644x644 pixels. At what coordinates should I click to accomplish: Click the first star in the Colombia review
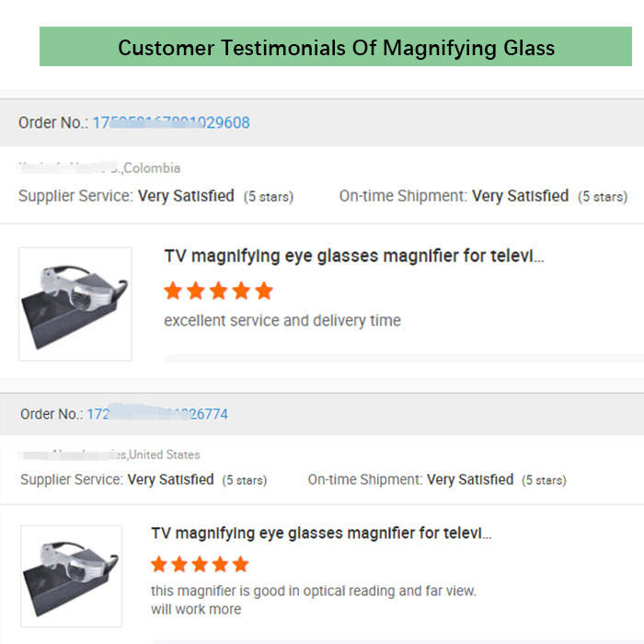pos(173,292)
